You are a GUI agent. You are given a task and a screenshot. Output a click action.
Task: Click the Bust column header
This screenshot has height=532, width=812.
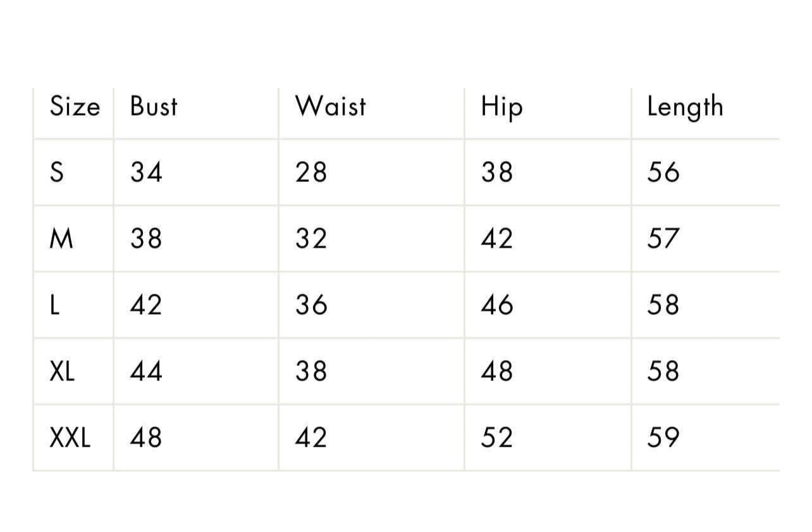(154, 107)
